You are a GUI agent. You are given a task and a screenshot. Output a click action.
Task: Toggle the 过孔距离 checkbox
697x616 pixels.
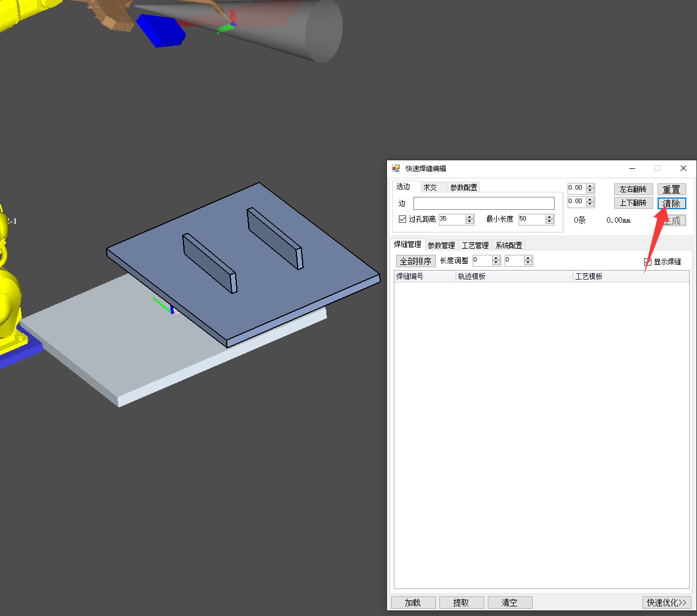point(402,219)
